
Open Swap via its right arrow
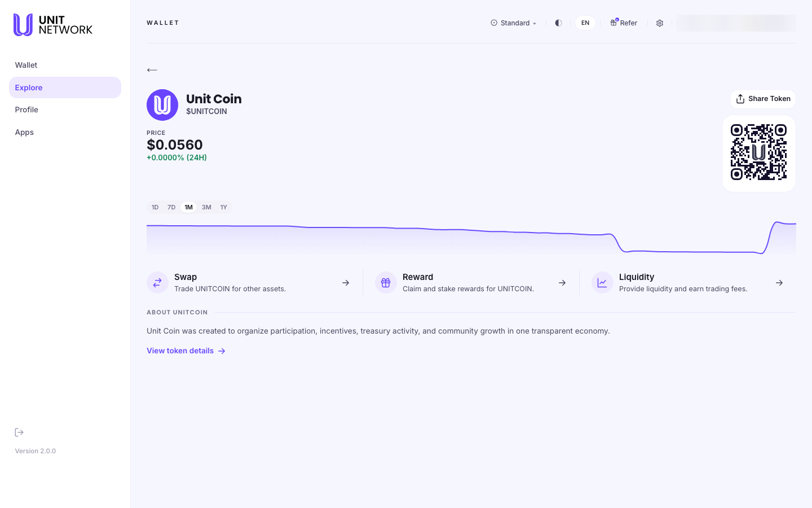346,283
